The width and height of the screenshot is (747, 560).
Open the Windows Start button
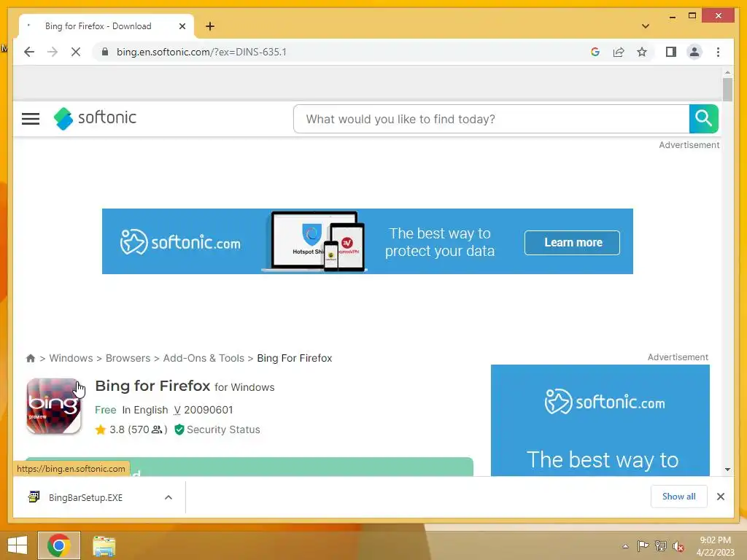click(18, 545)
